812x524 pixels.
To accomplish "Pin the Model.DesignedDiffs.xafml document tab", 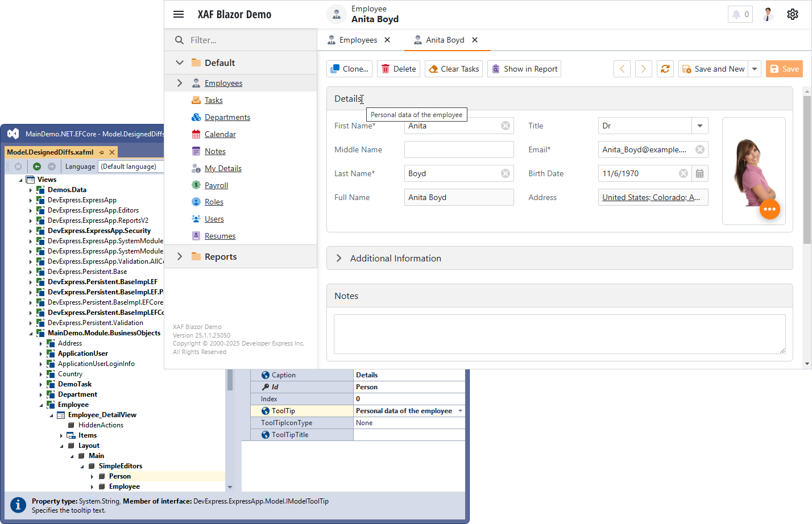I will 102,152.
